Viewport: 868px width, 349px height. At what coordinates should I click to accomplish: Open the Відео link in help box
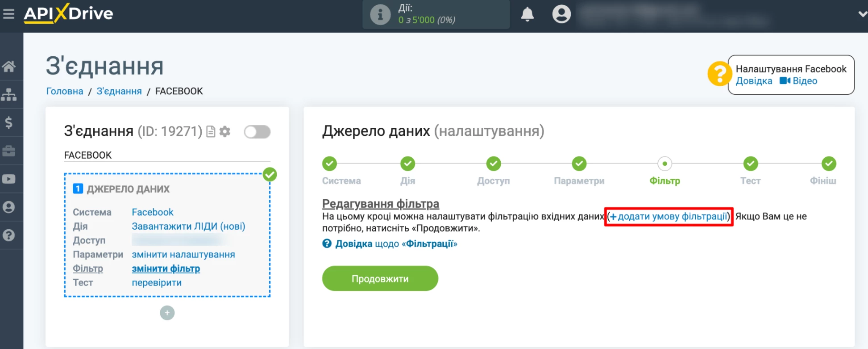tap(798, 81)
